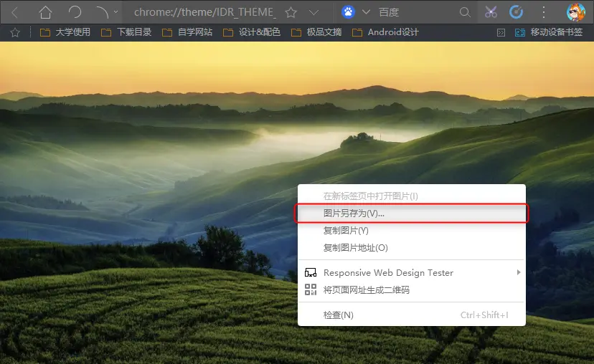The width and height of the screenshot is (594, 364).
Task: Go back with the back arrow
Action: click(x=15, y=12)
